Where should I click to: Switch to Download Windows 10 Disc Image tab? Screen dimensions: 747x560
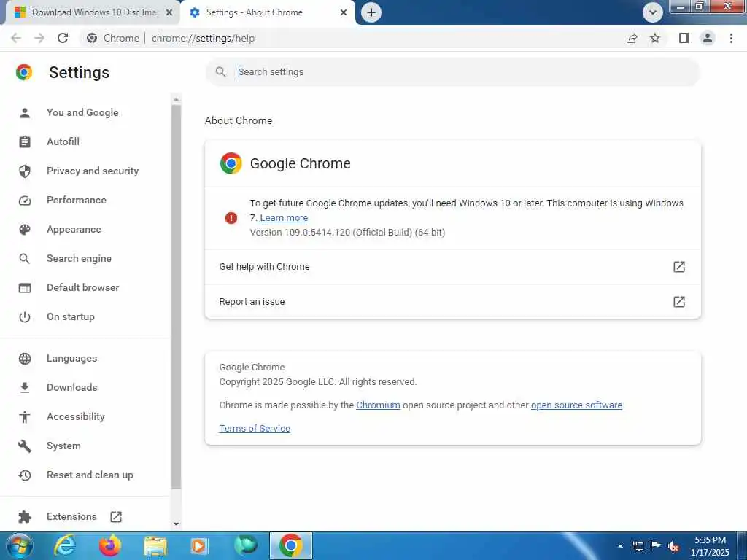[x=90, y=13]
